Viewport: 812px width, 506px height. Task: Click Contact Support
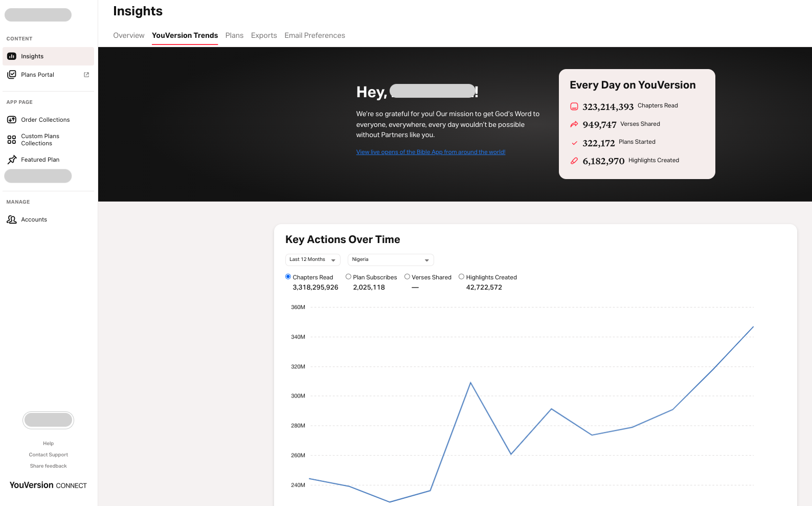49,455
